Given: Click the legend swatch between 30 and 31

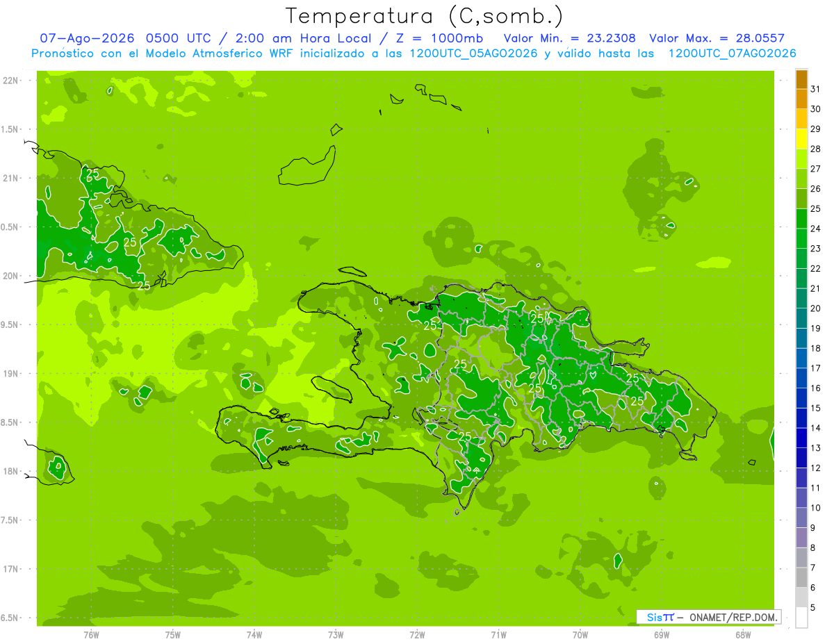Looking at the screenshot, I should pyautogui.click(x=801, y=99).
